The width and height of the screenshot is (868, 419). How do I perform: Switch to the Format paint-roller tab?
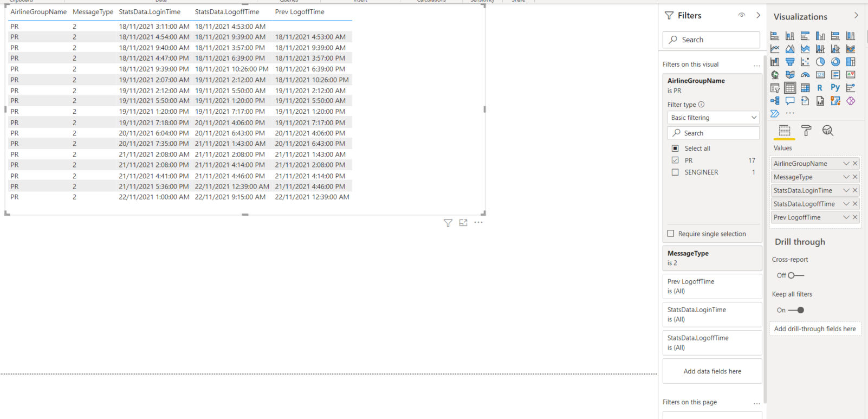point(806,131)
